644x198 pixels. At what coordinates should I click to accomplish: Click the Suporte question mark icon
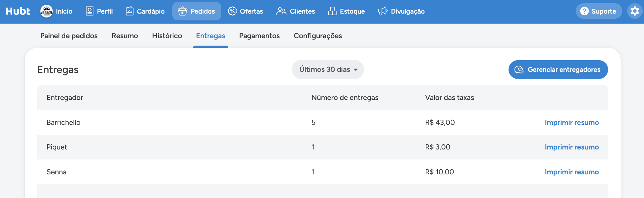584,11
